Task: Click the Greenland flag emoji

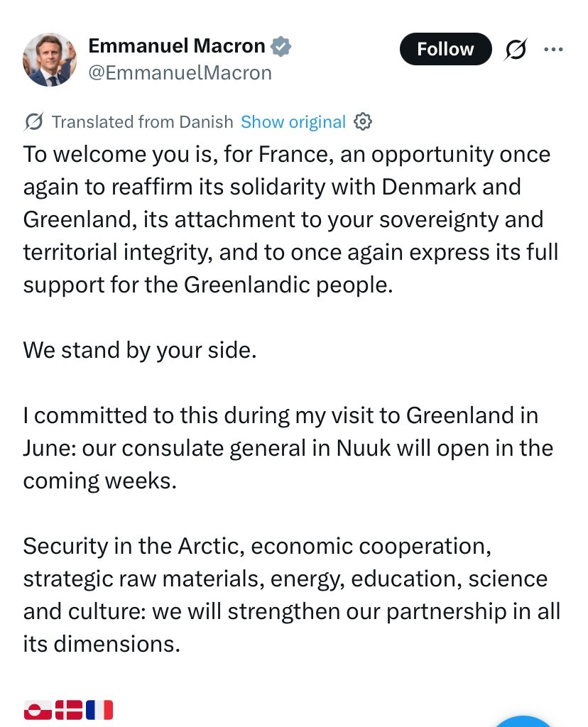Action: coord(37,710)
